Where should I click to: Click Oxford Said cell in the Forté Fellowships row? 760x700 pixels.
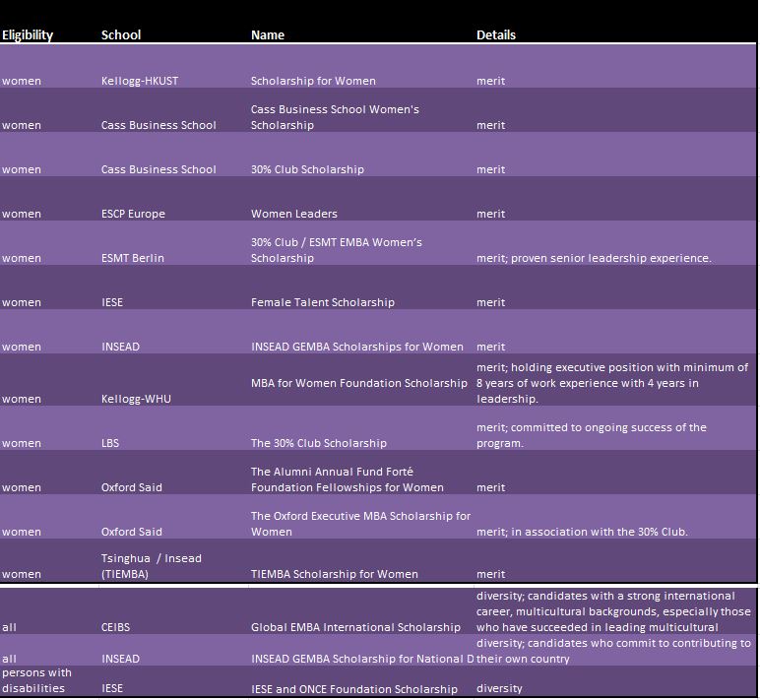pos(131,487)
